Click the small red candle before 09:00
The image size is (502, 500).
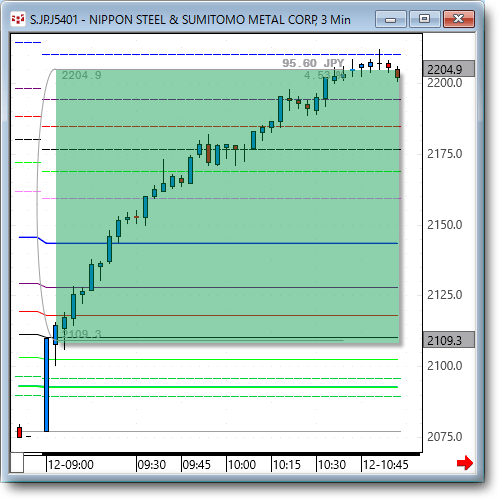(x=19, y=432)
